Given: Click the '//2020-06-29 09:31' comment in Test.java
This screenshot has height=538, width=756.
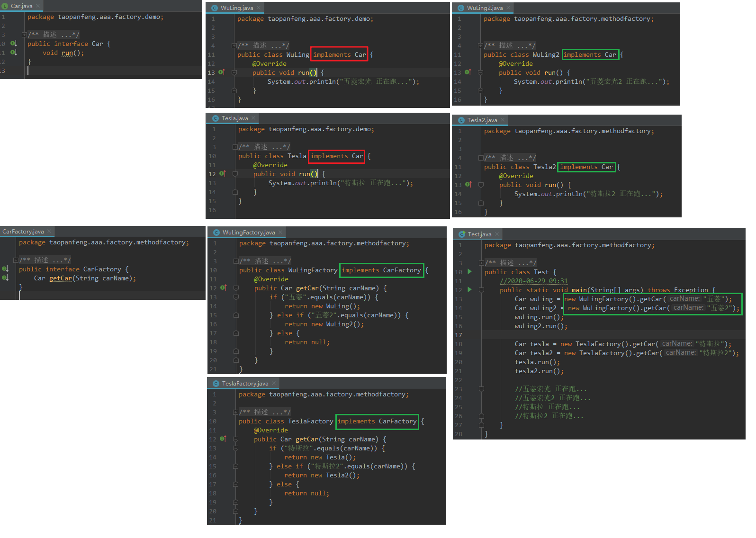Looking at the screenshot, I should click(533, 281).
